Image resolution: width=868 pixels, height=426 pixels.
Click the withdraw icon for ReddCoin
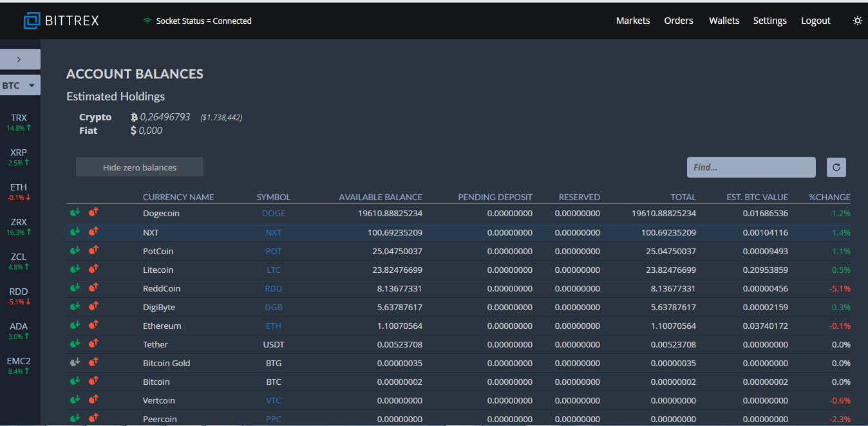(93, 287)
